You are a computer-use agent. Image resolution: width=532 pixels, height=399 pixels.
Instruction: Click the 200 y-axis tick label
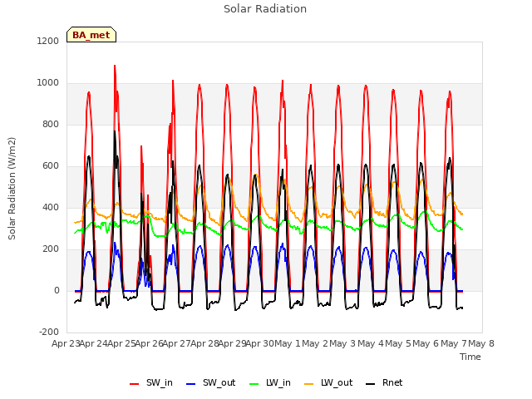tap(51, 249)
